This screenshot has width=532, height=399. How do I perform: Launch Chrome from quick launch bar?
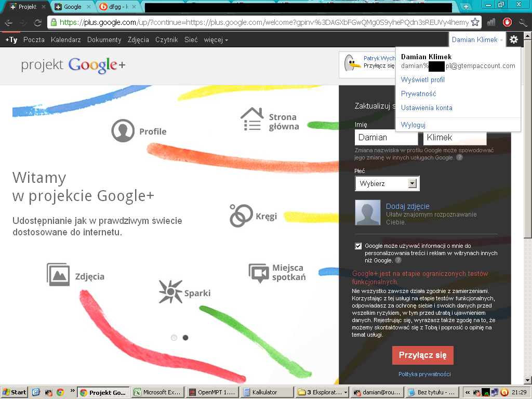pyautogui.click(x=60, y=392)
